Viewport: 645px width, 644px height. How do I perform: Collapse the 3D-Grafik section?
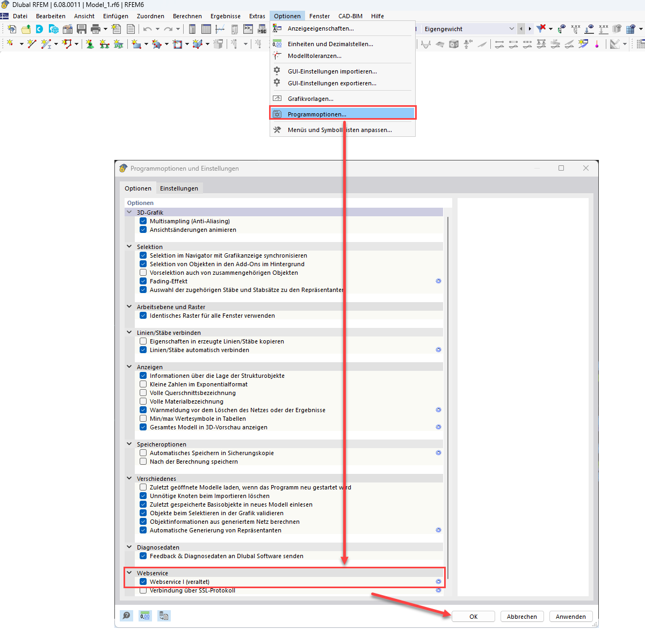[x=129, y=213]
